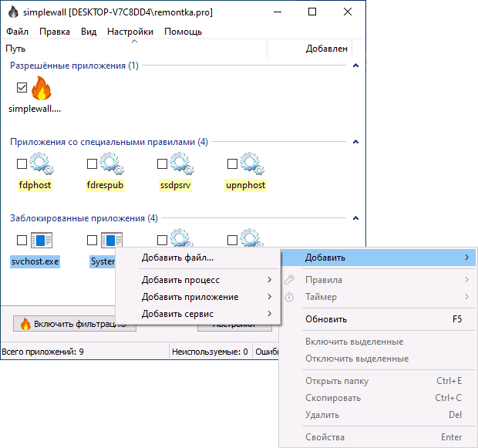The height and width of the screenshot is (448, 478).
Task: Open the Правила submenu
Action: [378, 280]
